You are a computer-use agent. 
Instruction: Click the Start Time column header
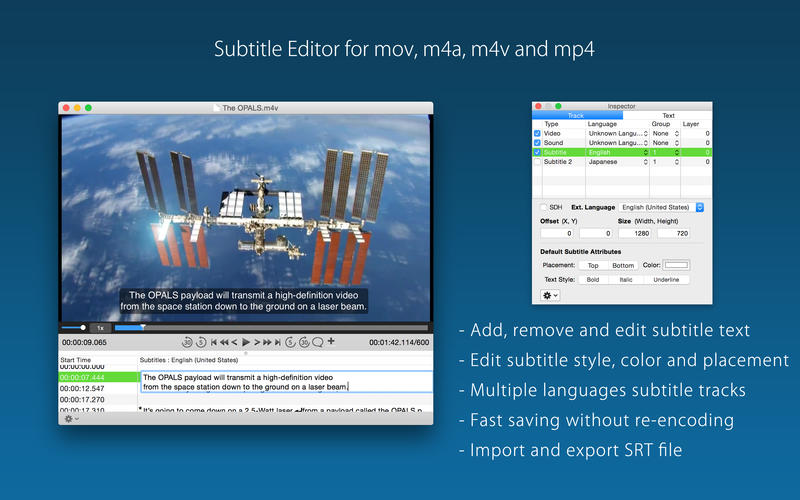click(x=76, y=360)
